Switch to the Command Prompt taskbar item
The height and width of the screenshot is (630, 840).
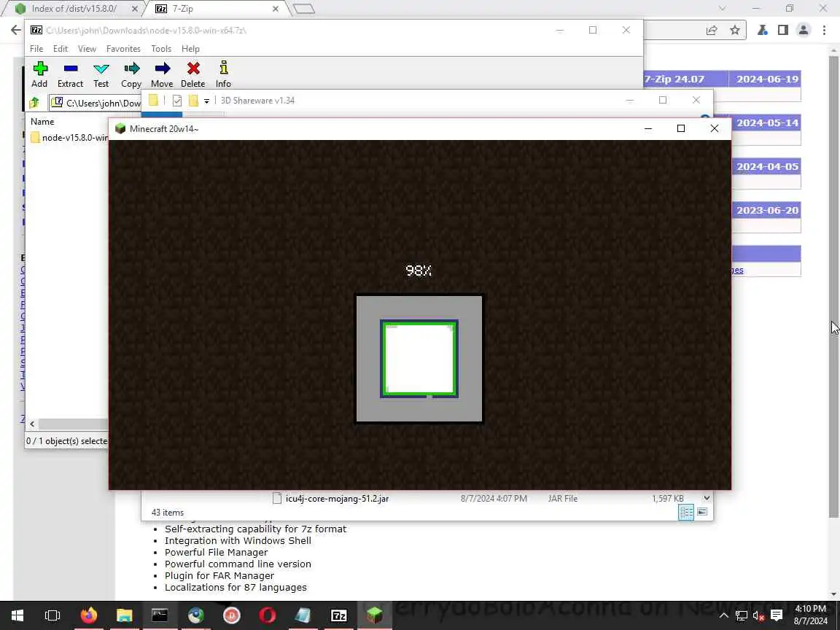point(160,615)
